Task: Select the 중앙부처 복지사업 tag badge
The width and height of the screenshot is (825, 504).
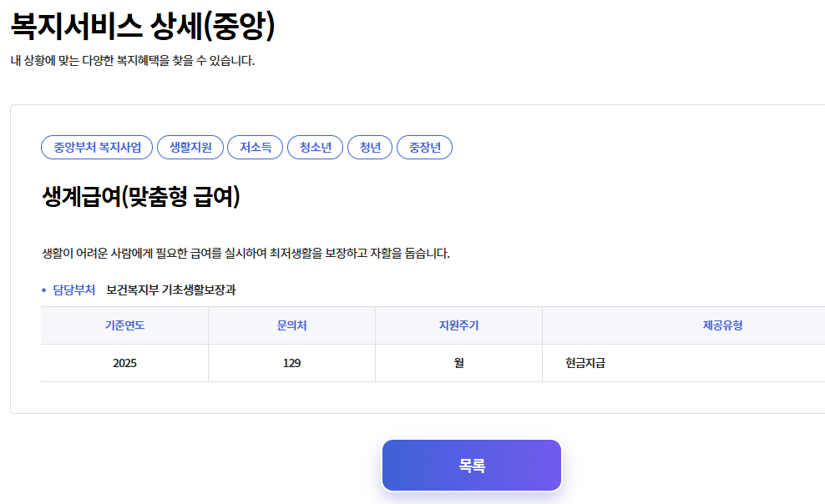Action: (96, 147)
